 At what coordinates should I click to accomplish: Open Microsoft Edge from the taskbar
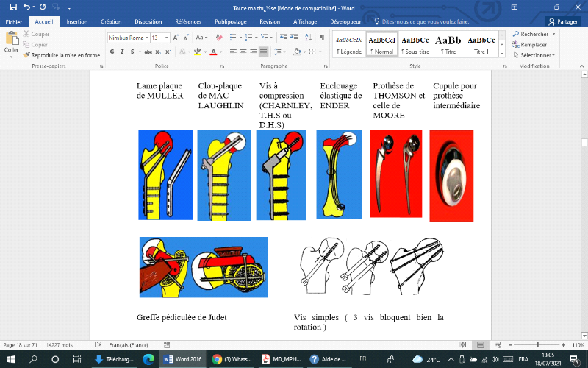[149, 359]
